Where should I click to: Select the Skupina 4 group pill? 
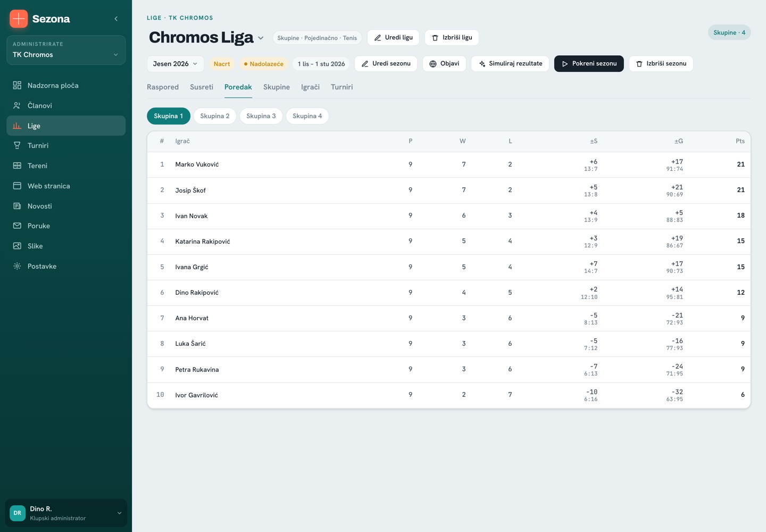307,116
